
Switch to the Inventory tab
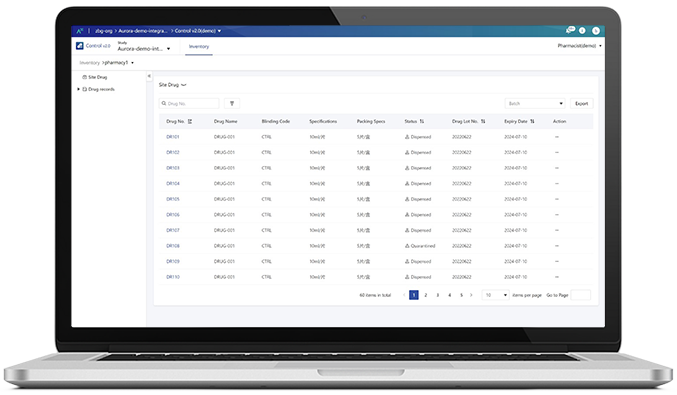(199, 46)
